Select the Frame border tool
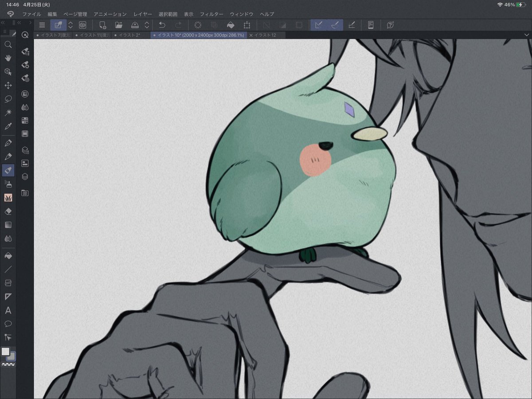The image size is (532, 399). click(8, 282)
